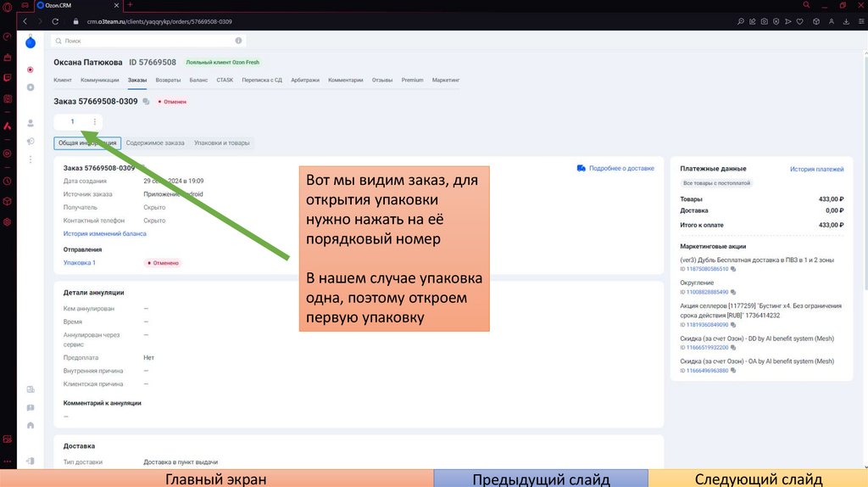Image resolution: width=868 pixels, height=487 pixels.
Task: Open the Баланс tab
Action: (x=198, y=81)
